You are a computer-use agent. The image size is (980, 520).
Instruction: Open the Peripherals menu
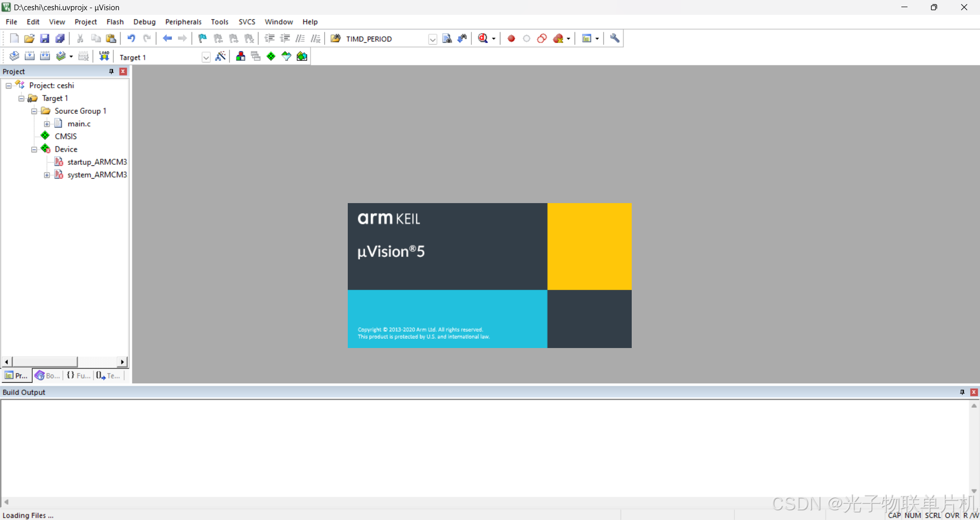click(183, 22)
